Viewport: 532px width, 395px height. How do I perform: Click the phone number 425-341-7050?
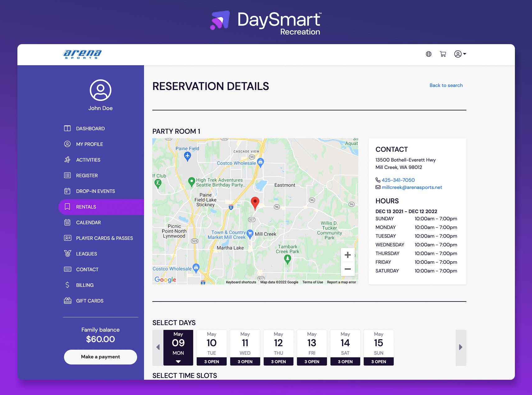click(398, 180)
